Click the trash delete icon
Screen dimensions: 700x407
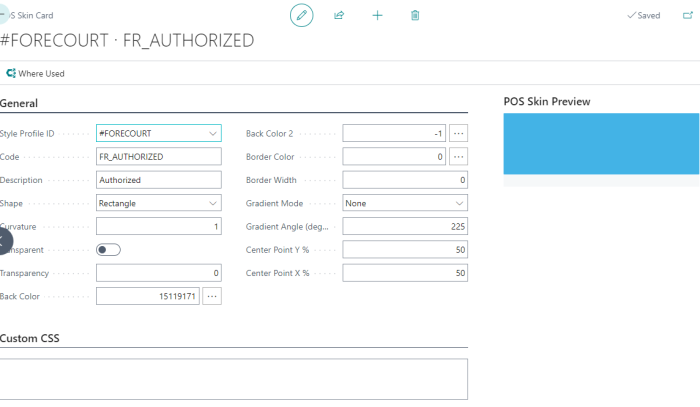coord(415,15)
